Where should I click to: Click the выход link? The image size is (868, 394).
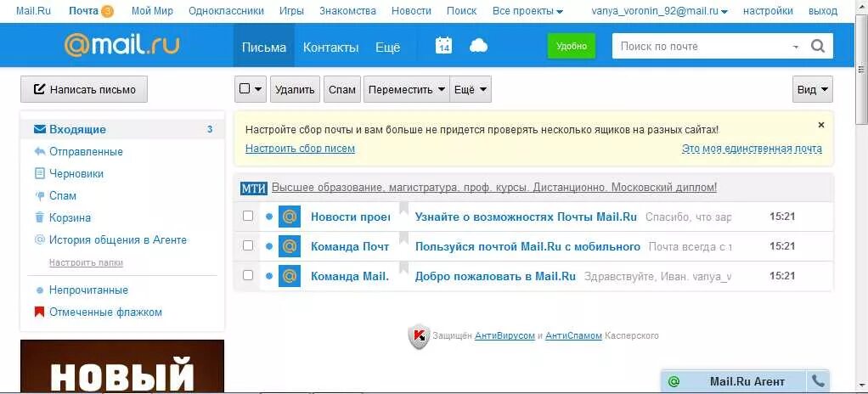click(823, 11)
